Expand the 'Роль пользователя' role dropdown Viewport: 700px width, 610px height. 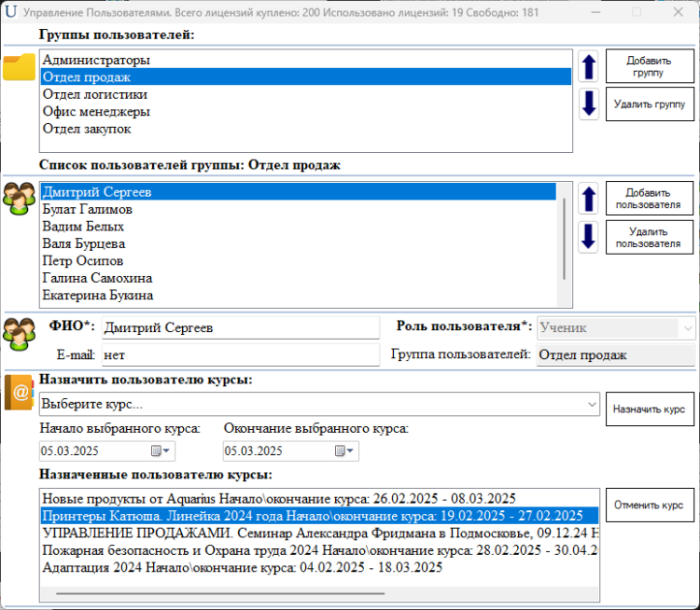point(688,328)
